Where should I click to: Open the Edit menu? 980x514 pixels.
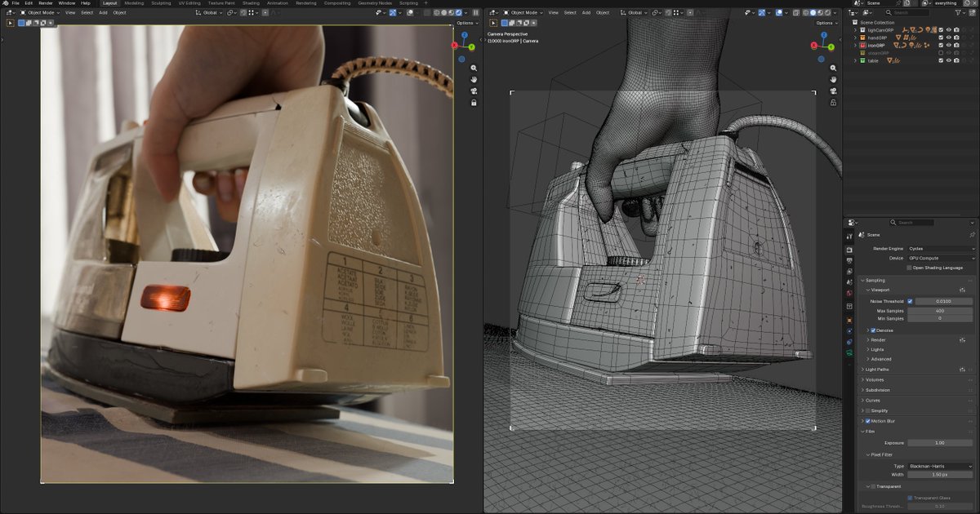pos(29,3)
